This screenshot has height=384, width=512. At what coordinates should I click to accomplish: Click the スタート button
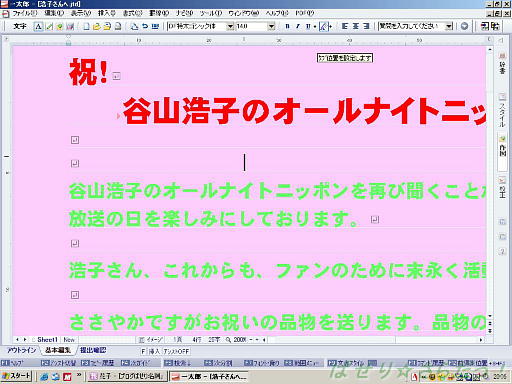coord(16,376)
